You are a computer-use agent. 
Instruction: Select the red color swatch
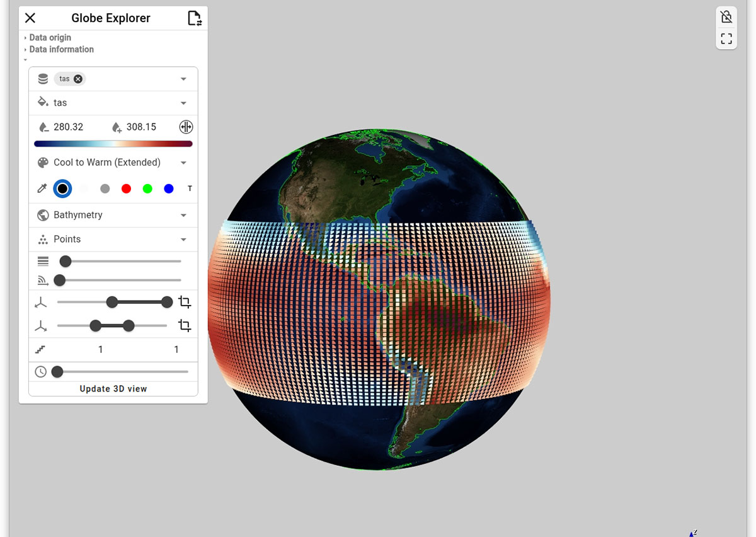pyautogui.click(x=126, y=188)
